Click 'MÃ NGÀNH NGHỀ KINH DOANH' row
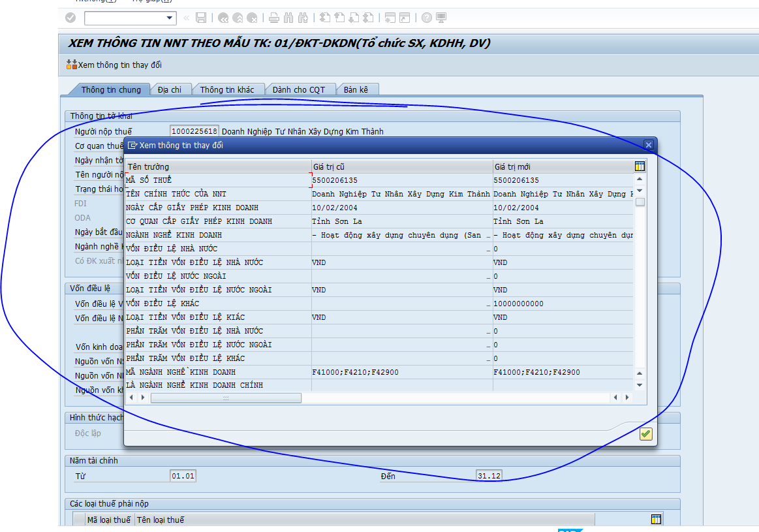759x532 pixels. tap(379, 372)
